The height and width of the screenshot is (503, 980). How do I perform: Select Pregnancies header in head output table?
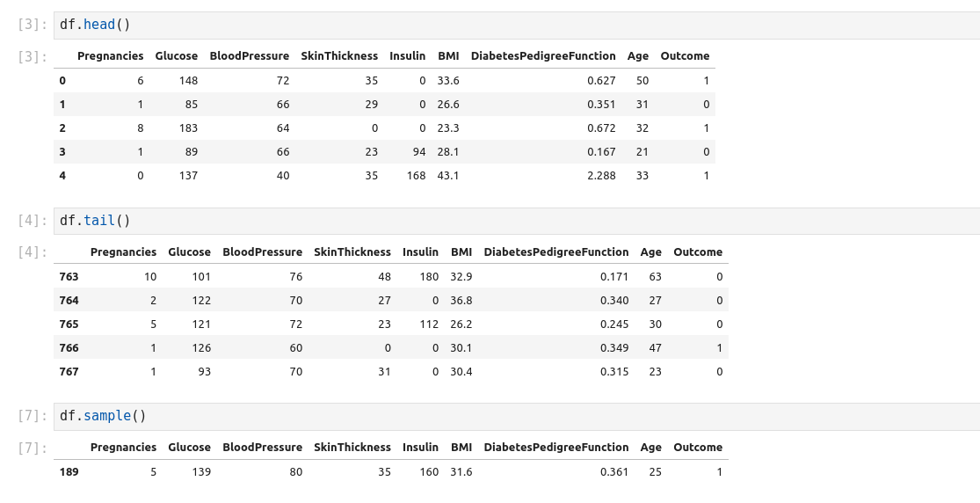pos(110,56)
